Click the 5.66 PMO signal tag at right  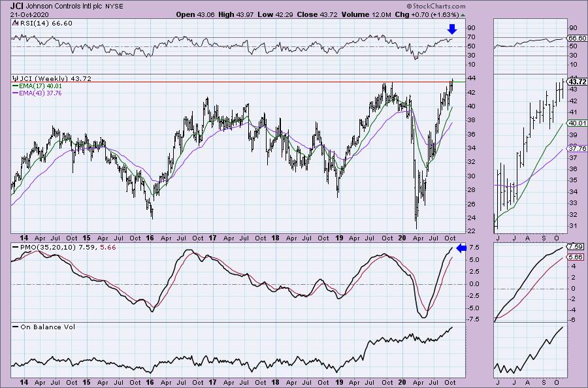click(x=576, y=257)
